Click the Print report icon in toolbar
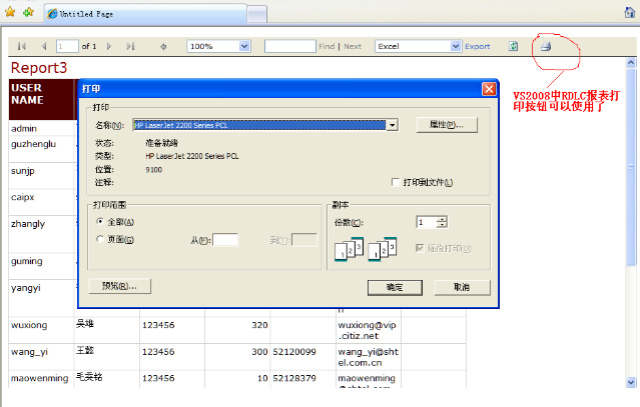Viewport: 640px width, 407px height. tap(545, 46)
